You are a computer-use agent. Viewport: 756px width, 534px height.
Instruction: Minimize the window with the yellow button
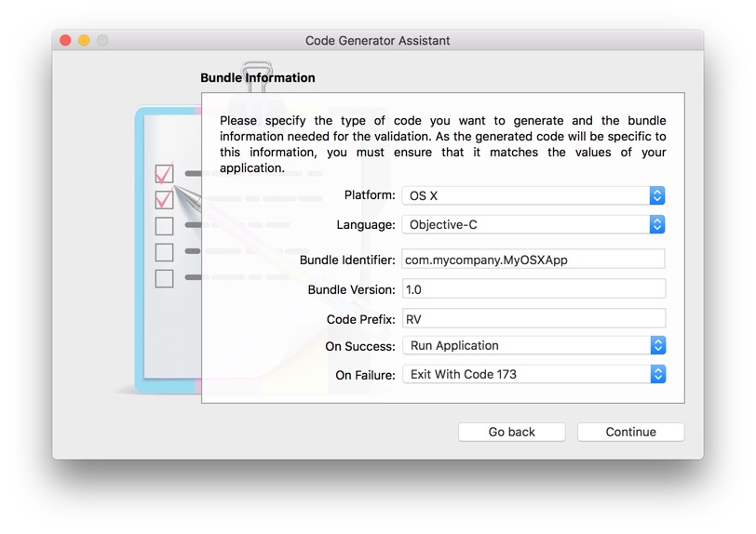[84, 41]
